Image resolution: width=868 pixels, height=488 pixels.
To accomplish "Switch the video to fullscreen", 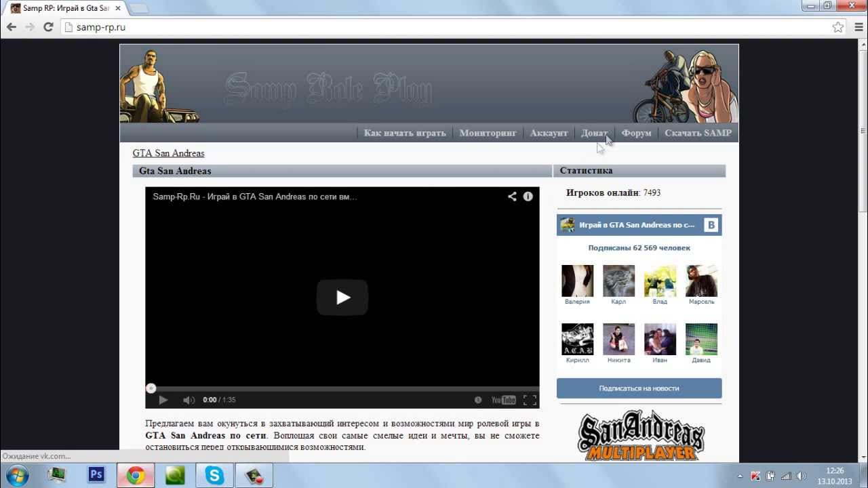I will [530, 400].
